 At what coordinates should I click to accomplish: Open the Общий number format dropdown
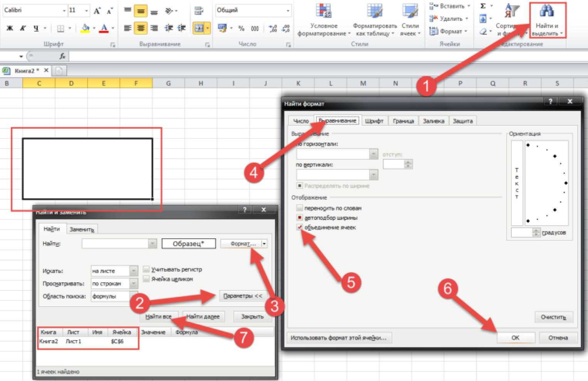[288, 11]
